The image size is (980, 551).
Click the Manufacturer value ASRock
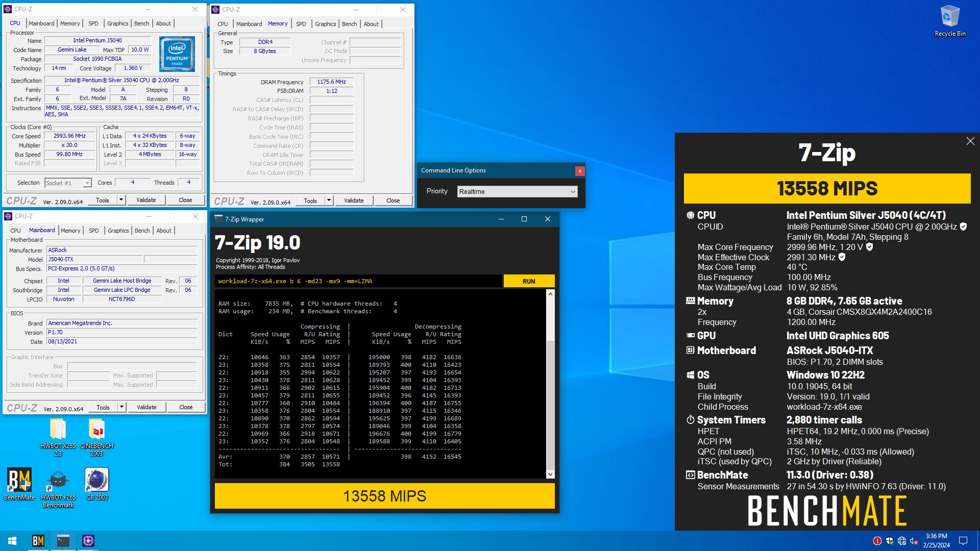121,250
